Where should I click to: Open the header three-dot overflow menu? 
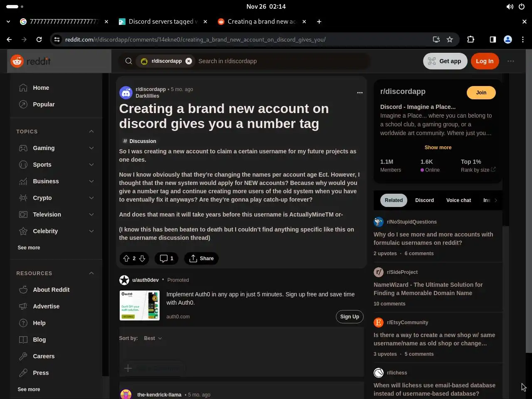point(511,61)
